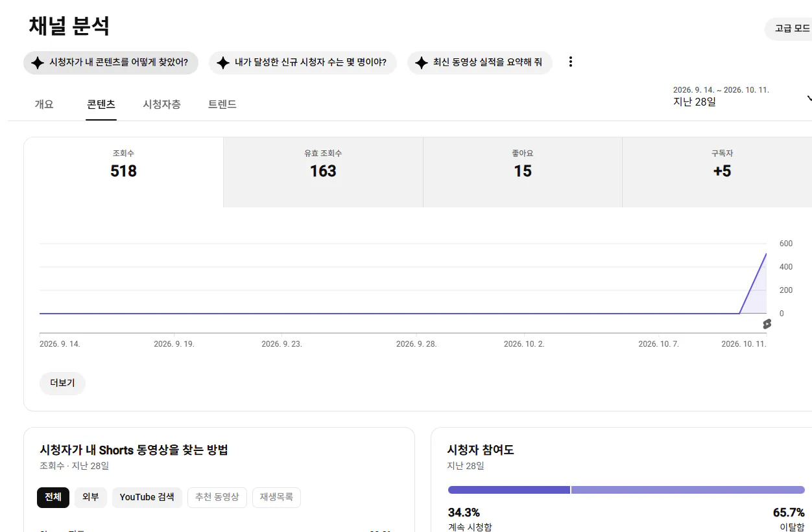Expand date range with the chevron arrow
The height and width of the screenshot is (532, 812).
pos(809,99)
